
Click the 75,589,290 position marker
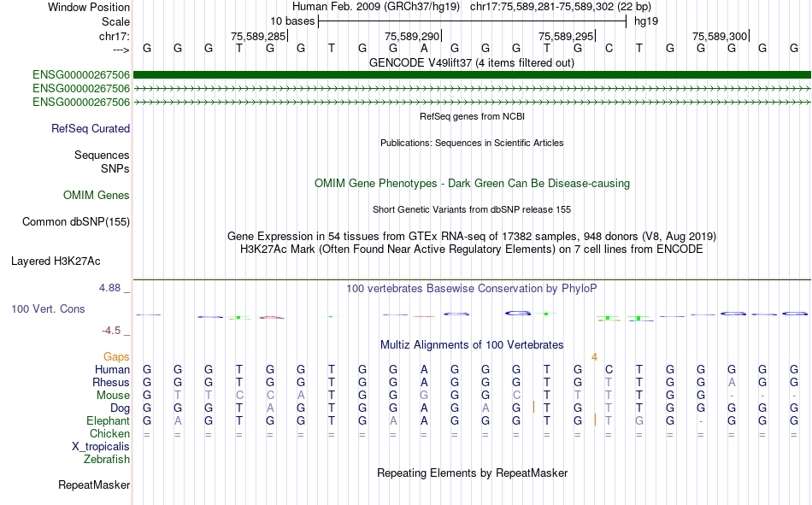[412, 36]
